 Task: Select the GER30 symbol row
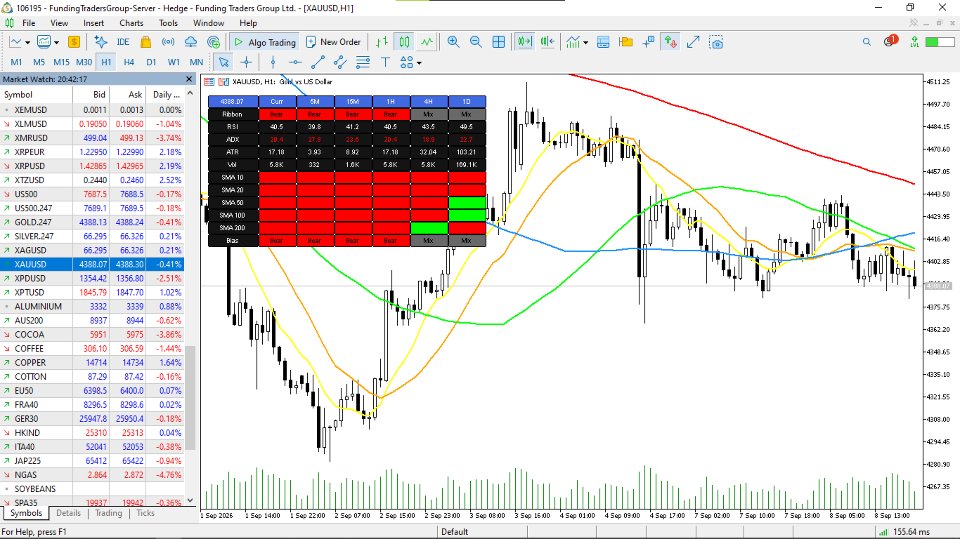pyautogui.click(x=92, y=419)
